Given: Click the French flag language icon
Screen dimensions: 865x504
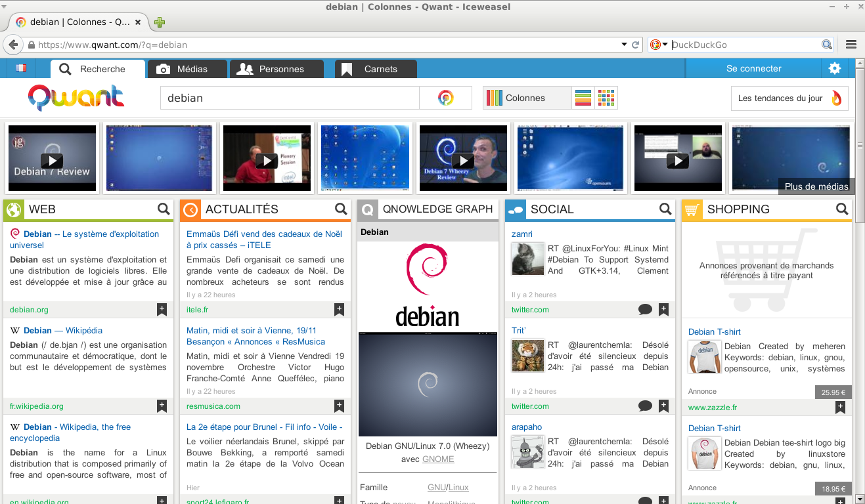Looking at the screenshot, I should click(21, 68).
